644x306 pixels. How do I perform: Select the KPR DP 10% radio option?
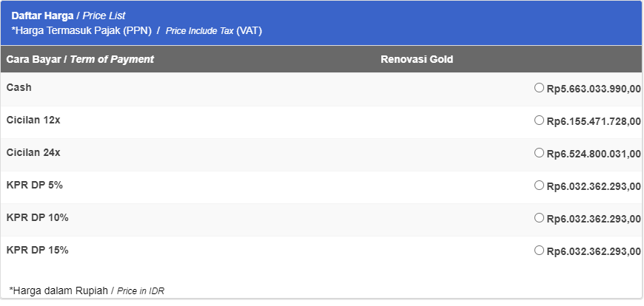pyautogui.click(x=539, y=218)
